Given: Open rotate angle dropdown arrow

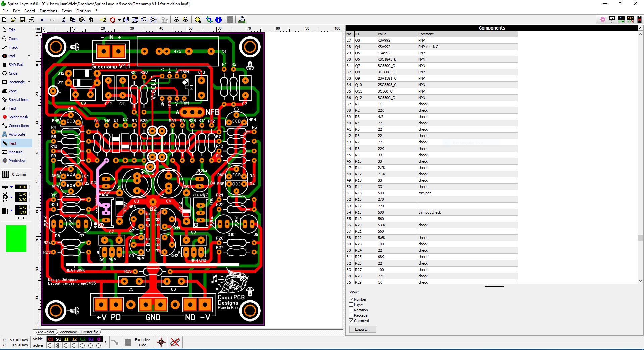Looking at the screenshot, I should coord(119,20).
